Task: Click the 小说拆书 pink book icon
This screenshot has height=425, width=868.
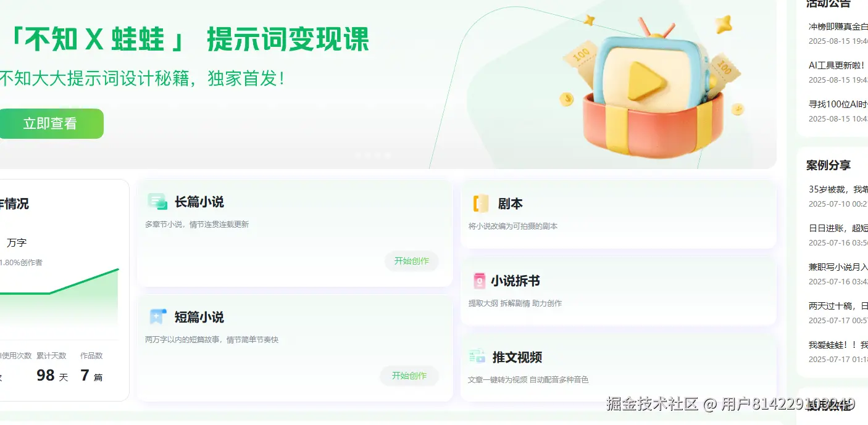Action: [480, 281]
